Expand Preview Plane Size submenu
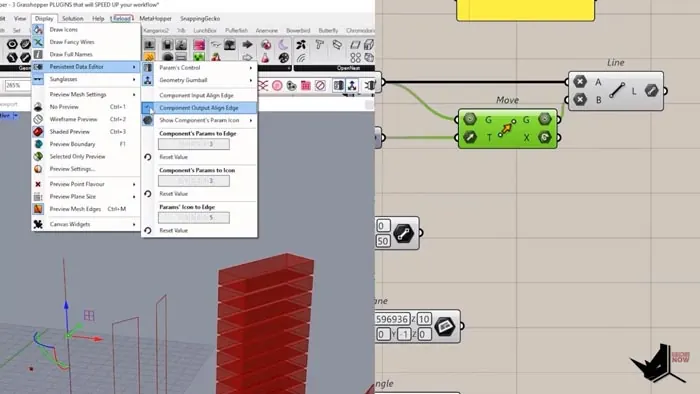Screen dimensions: 700x394 86,197
